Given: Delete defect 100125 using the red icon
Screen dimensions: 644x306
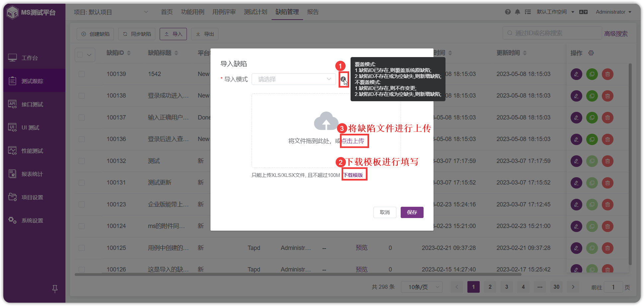Looking at the screenshot, I should point(607,248).
